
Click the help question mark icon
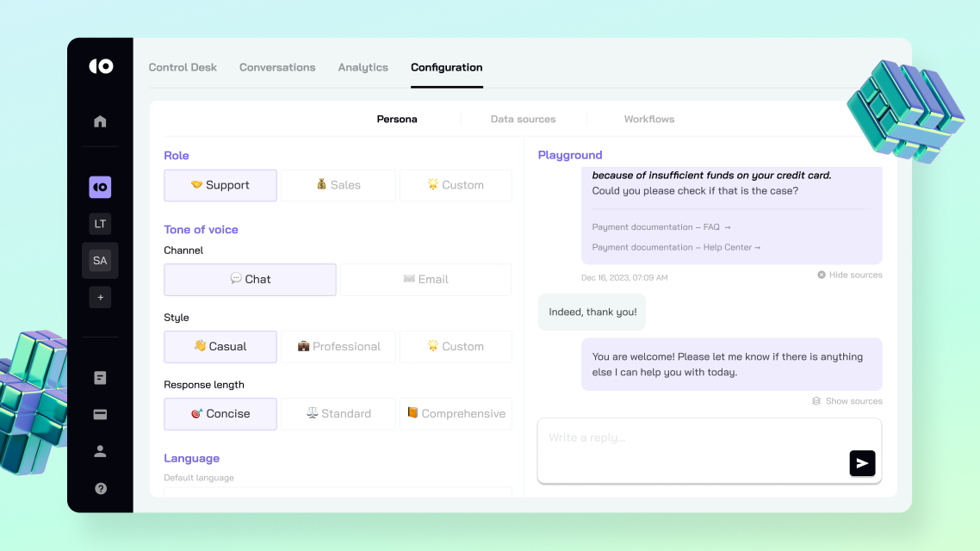pos(100,488)
